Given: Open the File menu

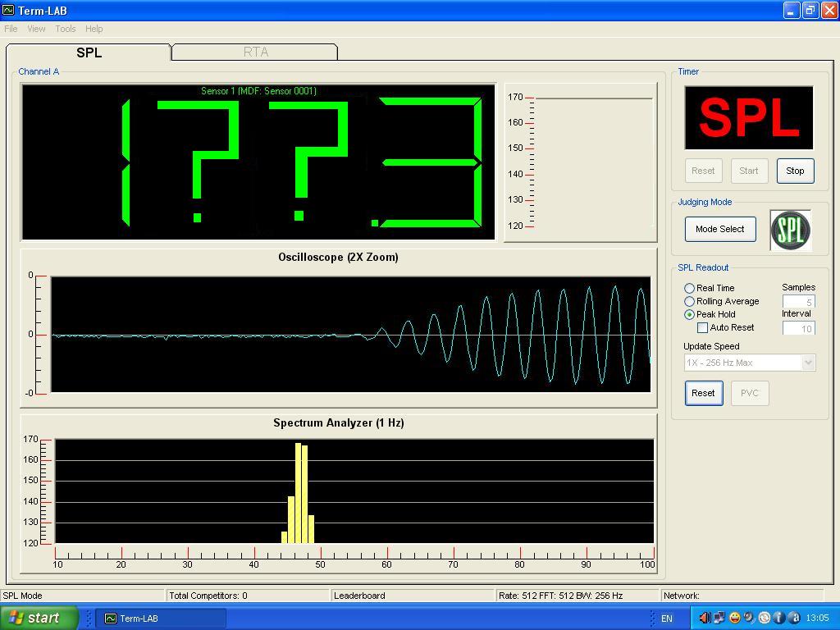Looking at the screenshot, I should (11, 29).
